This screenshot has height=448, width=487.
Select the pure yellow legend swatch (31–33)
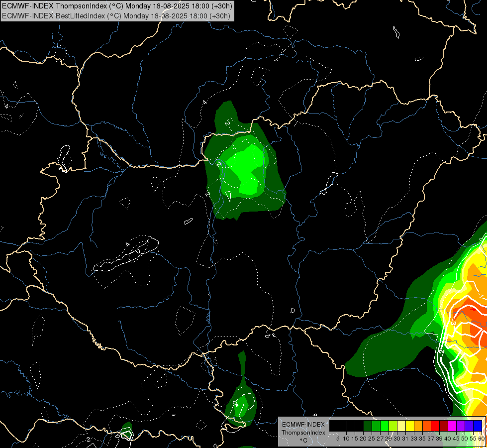410,426
